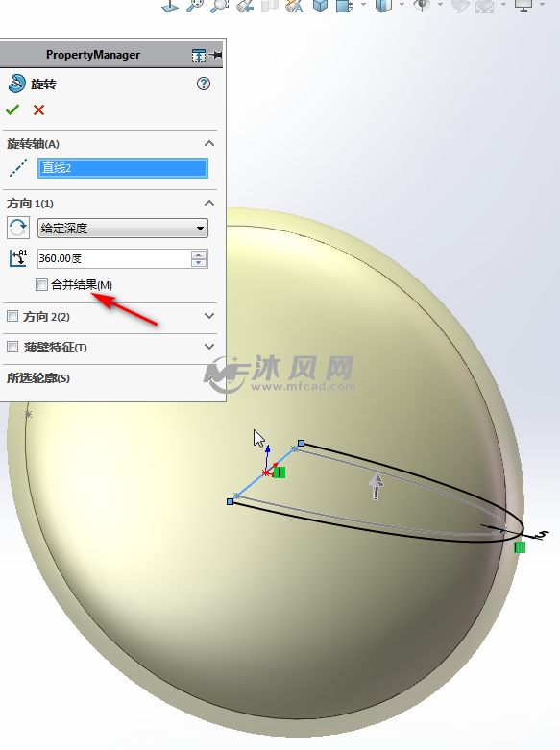Collapse the 旋转轴(A) section
The image size is (560, 750).
(209, 143)
